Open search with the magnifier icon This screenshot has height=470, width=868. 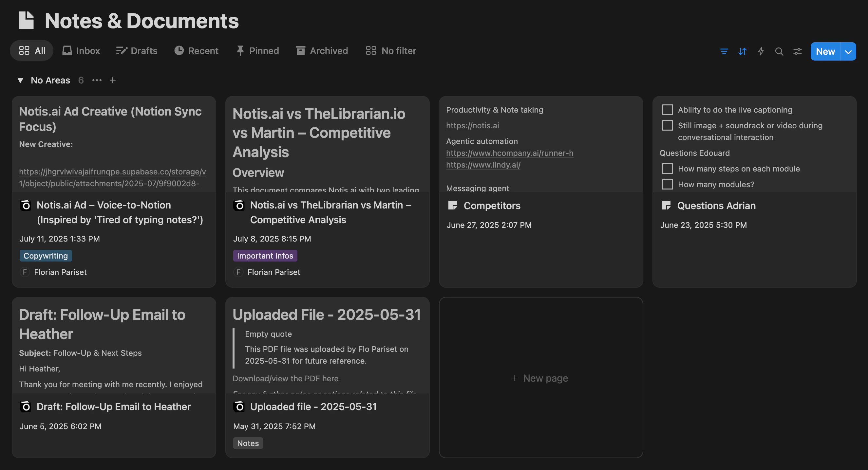(x=779, y=51)
